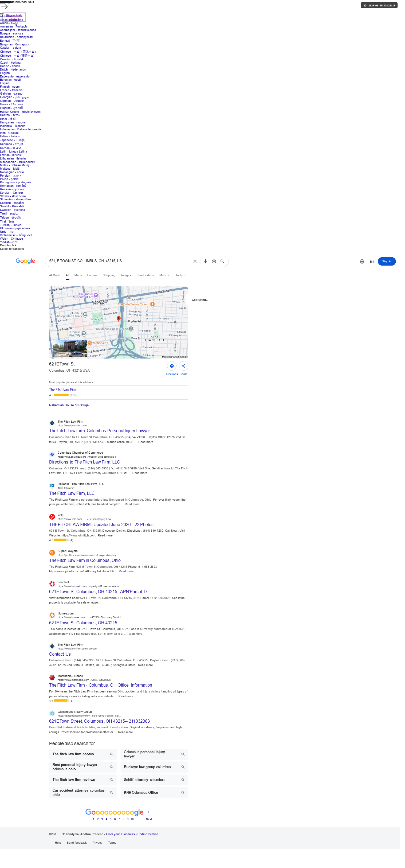Open the Forums tab

(x=93, y=279)
